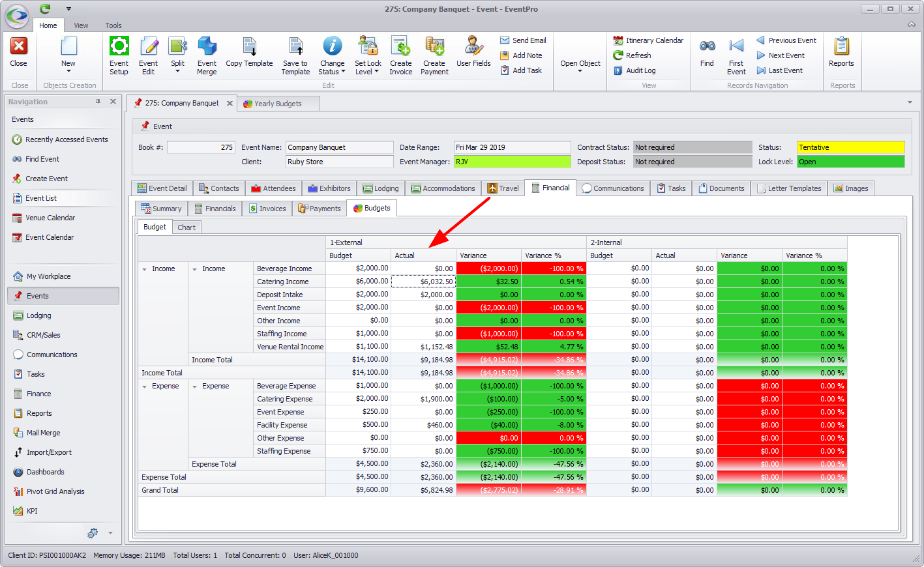Screen dimensions: 924x567
Task: Click the Refresh view button
Action: (x=632, y=55)
